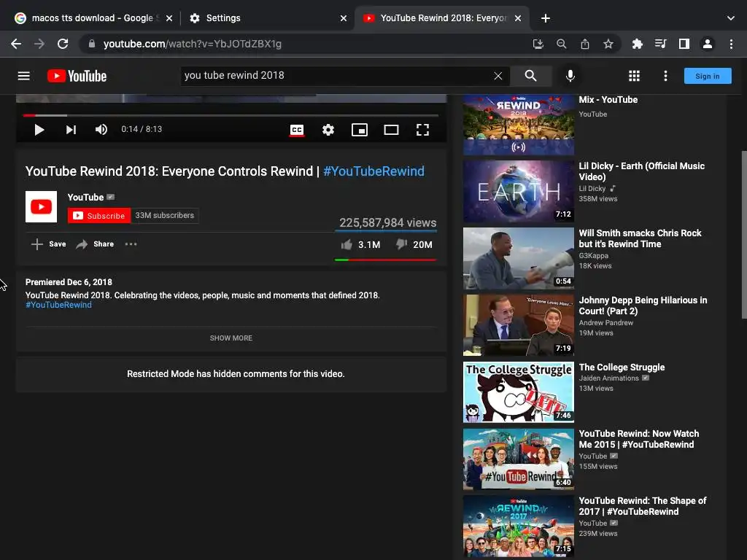Switch to the Settings browser tab
Viewport: 747px width, 560px height.
pos(267,18)
